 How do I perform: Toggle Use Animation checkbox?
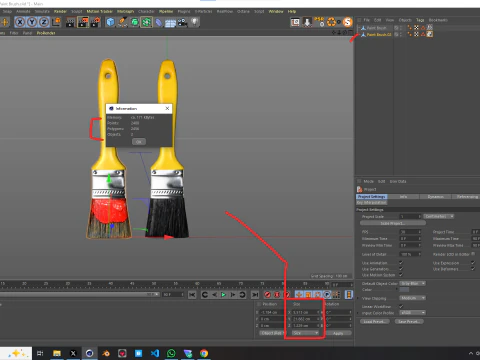(401, 263)
